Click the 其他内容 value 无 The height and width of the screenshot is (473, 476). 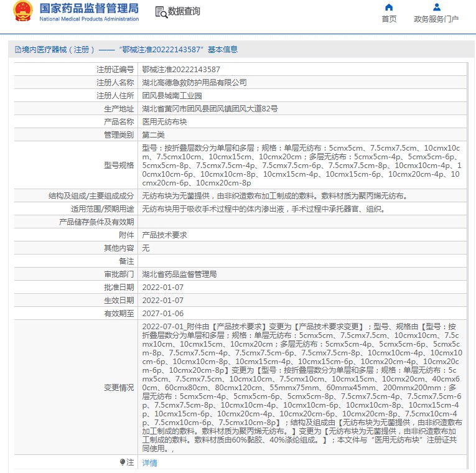[146, 248]
